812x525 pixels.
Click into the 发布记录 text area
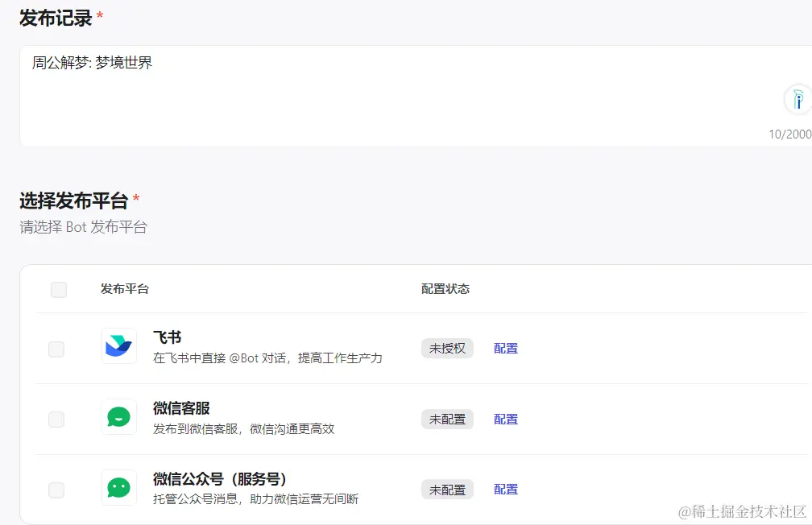[416, 97]
